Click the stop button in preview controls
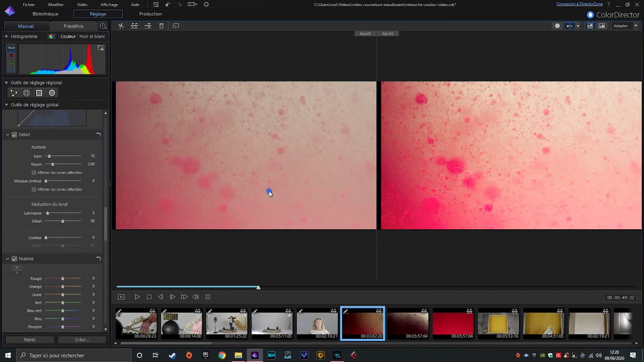644x362 pixels. click(149, 297)
